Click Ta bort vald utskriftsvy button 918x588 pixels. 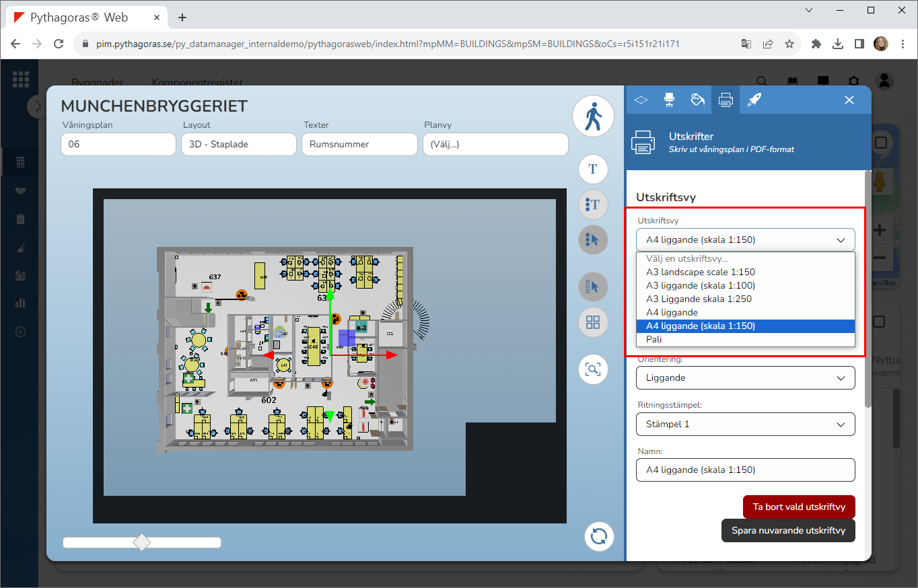pyautogui.click(x=798, y=507)
